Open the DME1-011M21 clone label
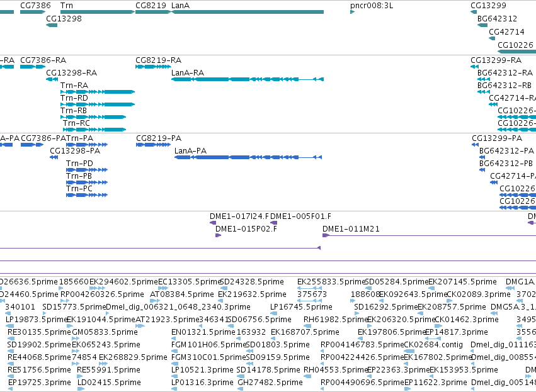The image size is (536, 392). click(351, 229)
